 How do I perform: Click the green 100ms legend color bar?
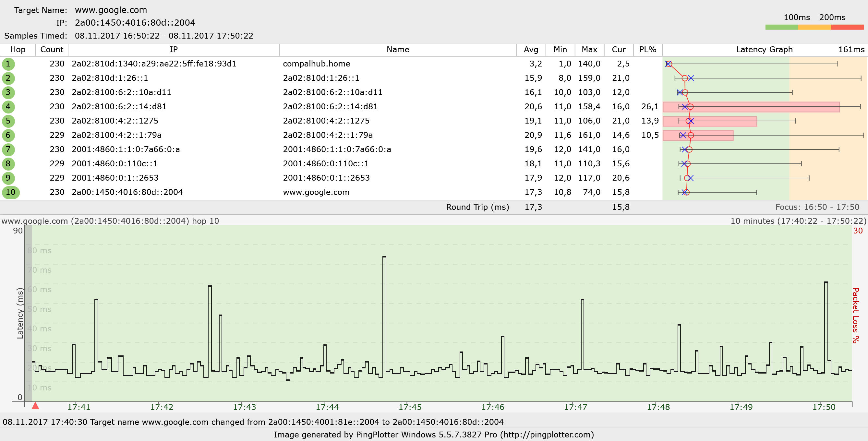coord(781,27)
